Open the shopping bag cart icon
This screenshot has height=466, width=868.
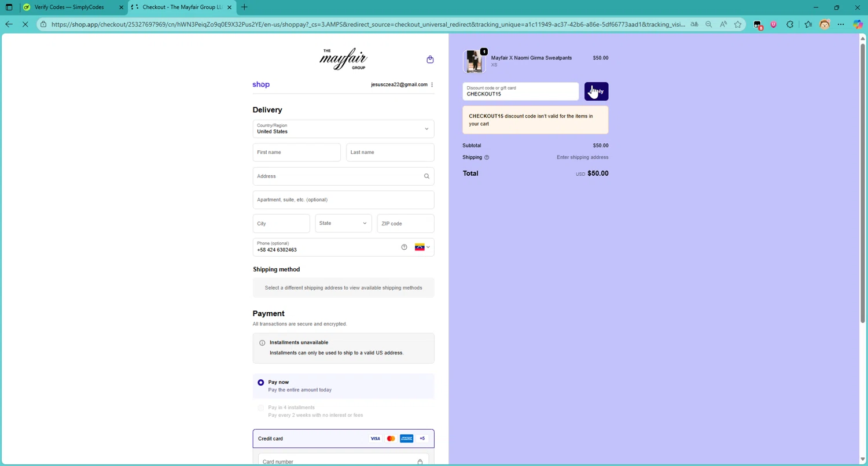tap(430, 60)
